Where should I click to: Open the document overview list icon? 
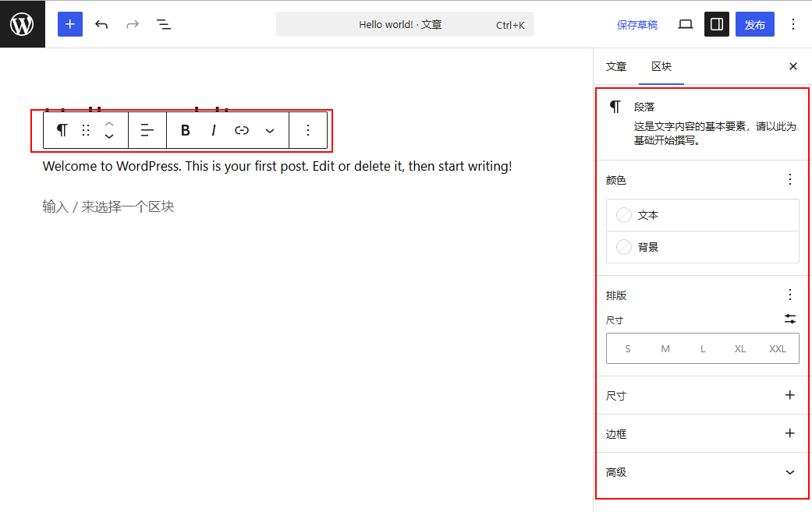coord(164,24)
